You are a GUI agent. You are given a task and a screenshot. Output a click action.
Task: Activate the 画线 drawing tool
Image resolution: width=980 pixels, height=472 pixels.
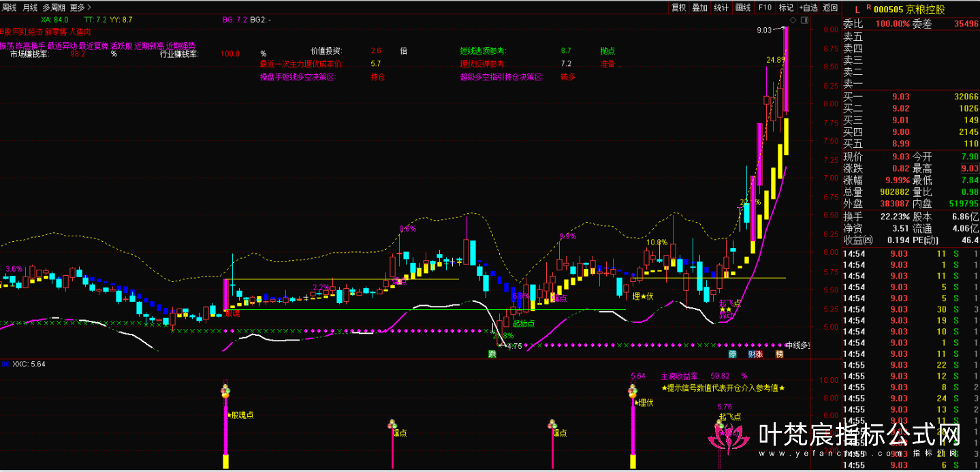click(743, 7)
